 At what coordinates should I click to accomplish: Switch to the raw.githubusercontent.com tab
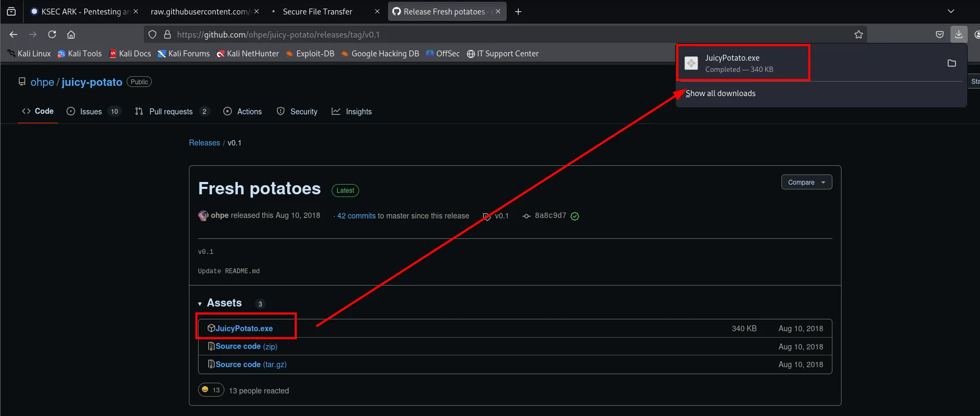coord(200,11)
